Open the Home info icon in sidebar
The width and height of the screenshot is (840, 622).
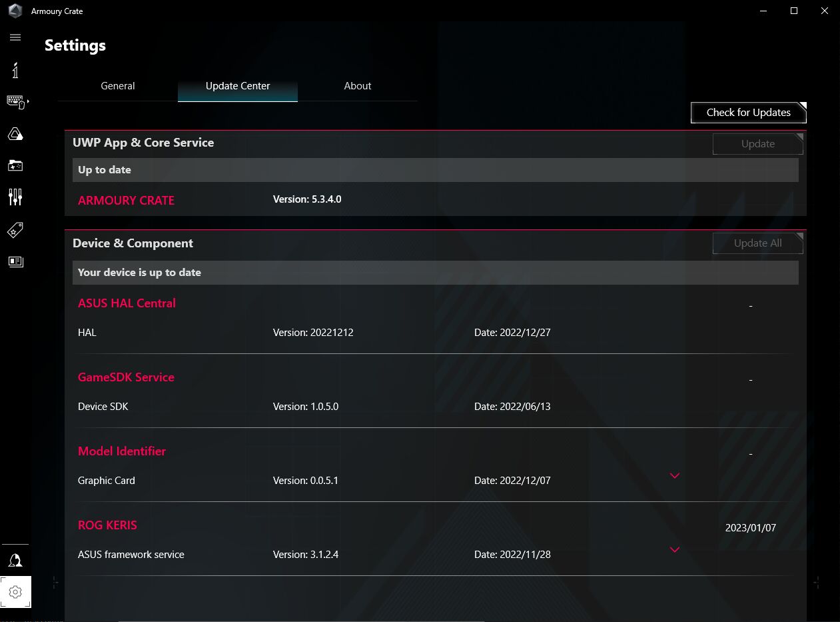(15, 70)
